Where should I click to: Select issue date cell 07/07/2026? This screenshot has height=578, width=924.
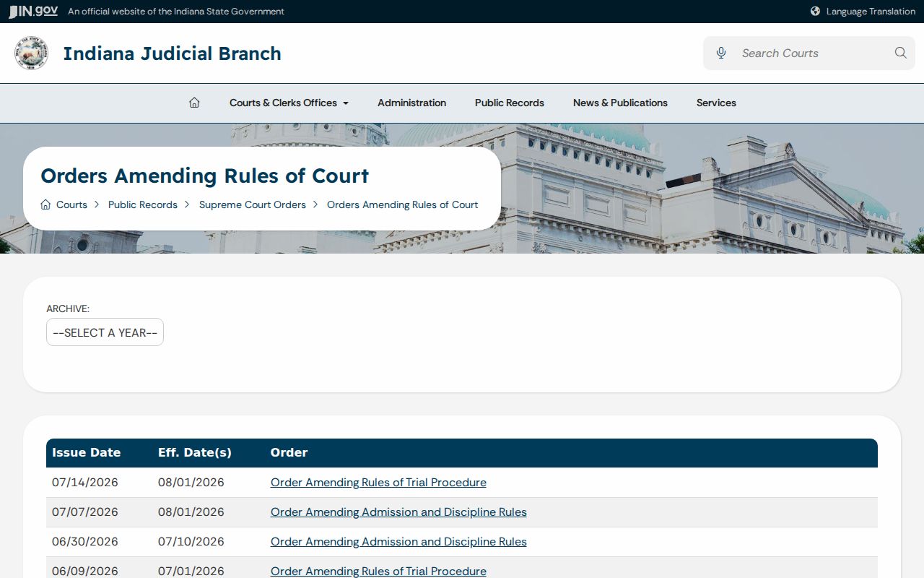coord(85,512)
